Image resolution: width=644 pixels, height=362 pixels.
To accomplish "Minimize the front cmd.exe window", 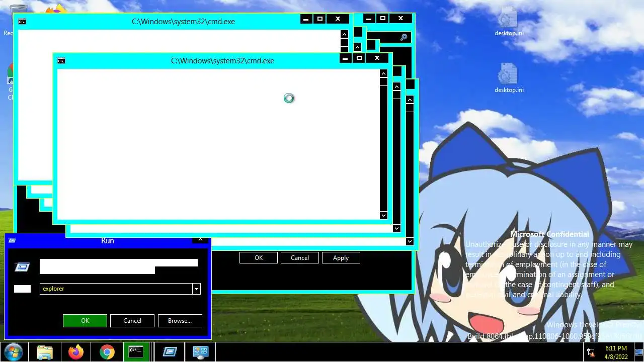I will 345,59.
